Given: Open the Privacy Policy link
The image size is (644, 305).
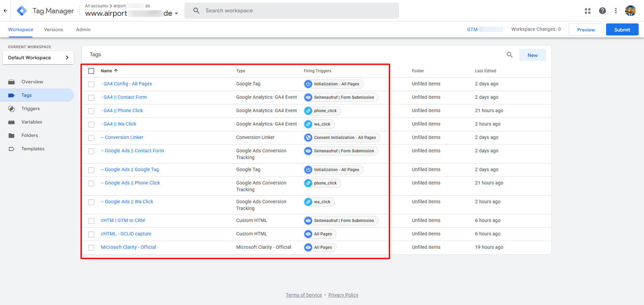Looking at the screenshot, I should click(x=343, y=295).
